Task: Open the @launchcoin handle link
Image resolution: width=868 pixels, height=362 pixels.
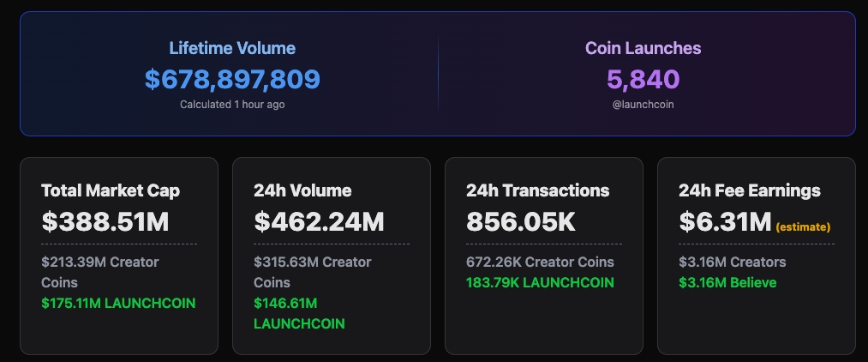Action: point(644,104)
